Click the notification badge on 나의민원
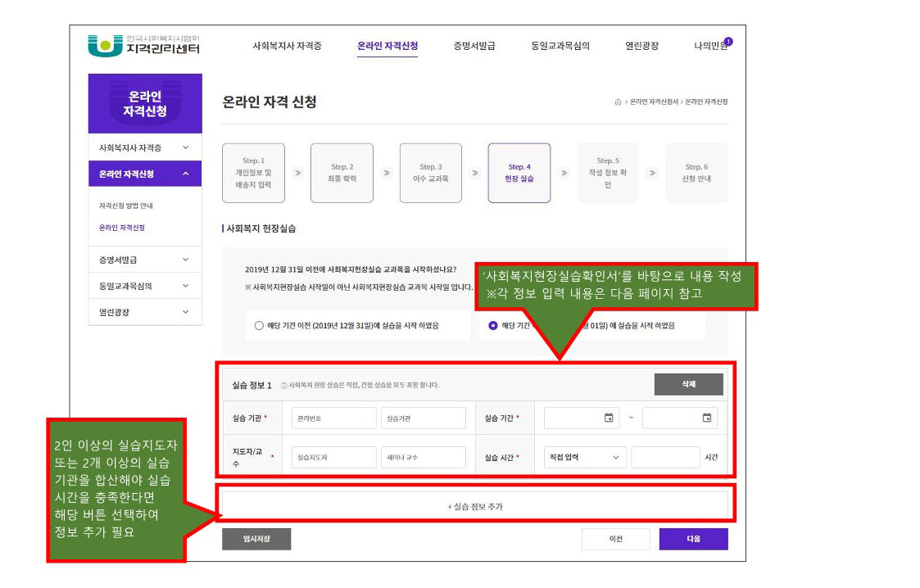920x588 pixels. 728,42
